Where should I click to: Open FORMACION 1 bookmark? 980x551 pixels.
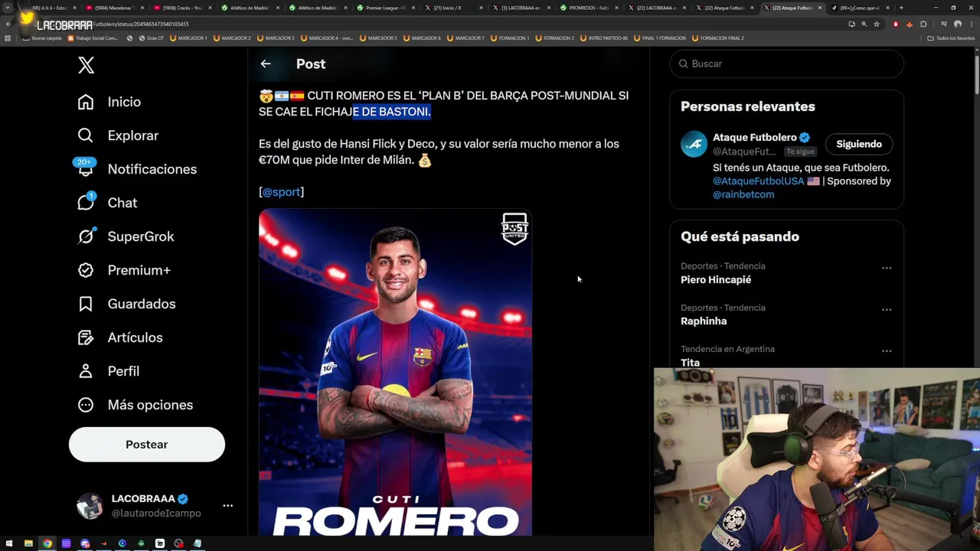(x=509, y=37)
